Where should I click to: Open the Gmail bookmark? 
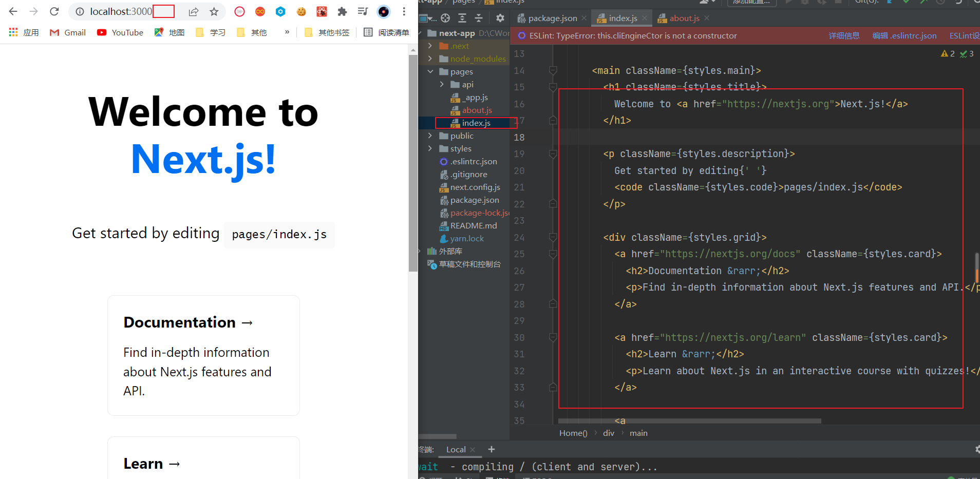click(x=68, y=32)
